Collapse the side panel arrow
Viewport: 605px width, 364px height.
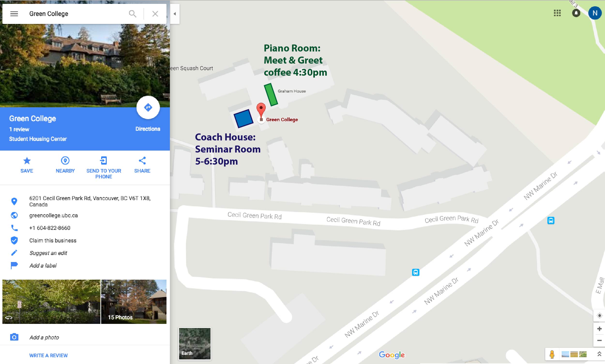175,14
